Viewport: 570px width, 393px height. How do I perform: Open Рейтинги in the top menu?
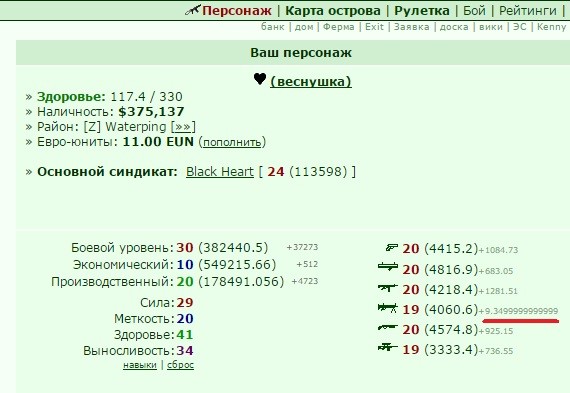point(527,11)
